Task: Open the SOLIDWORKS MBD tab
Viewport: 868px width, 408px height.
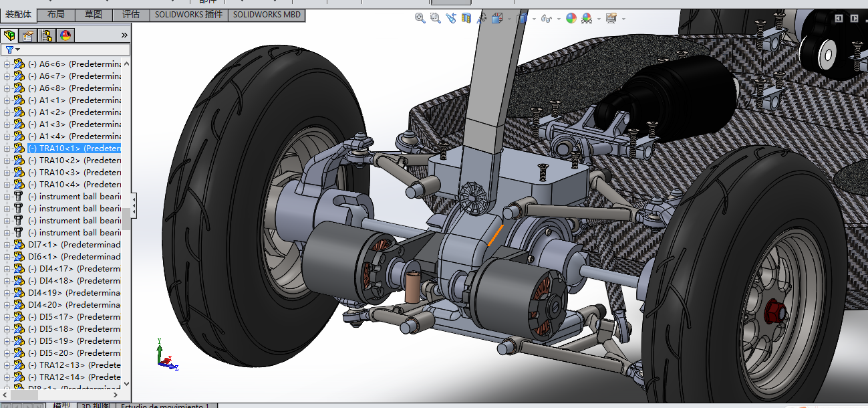Action: point(267,15)
